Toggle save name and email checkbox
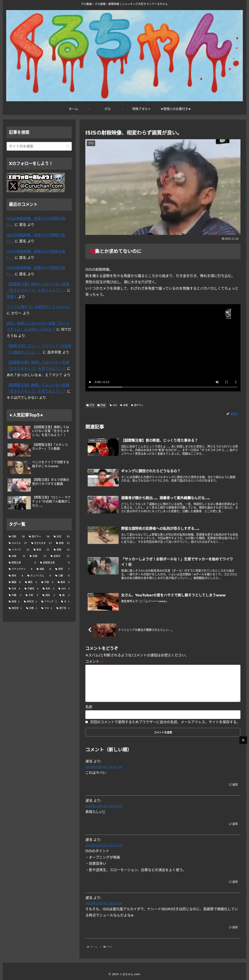249x980 pixels. tap(87, 722)
